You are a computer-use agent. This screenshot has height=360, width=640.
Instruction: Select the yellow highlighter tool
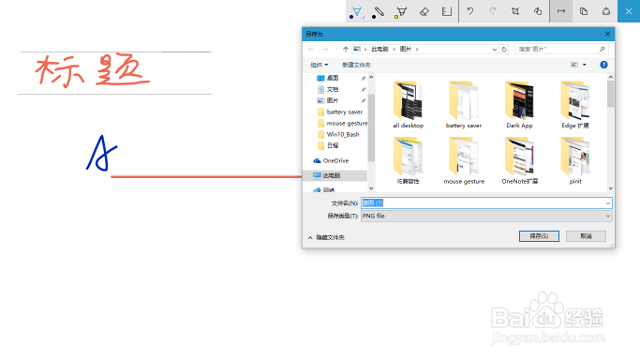402,11
